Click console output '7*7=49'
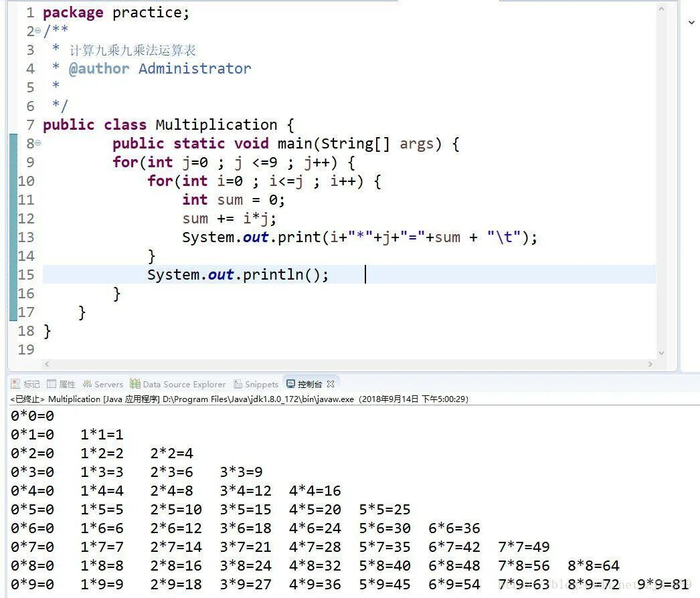 (x=524, y=547)
